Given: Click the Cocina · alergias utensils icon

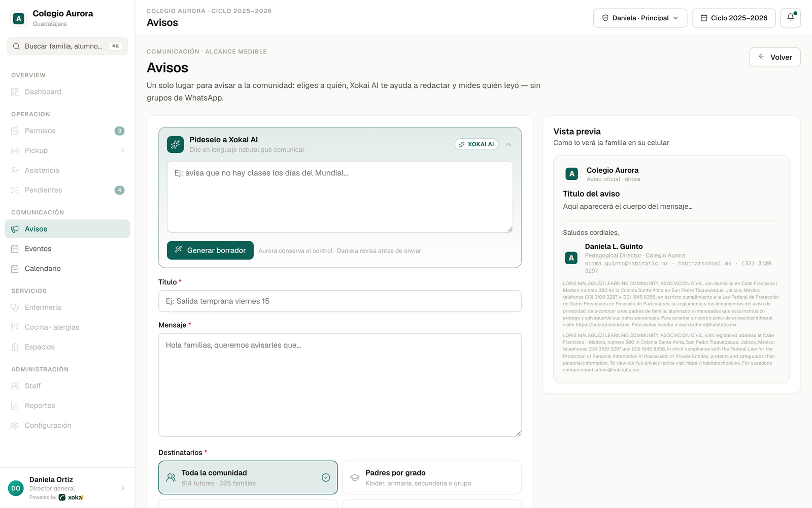Looking at the screenshot, I should [15, 328].
